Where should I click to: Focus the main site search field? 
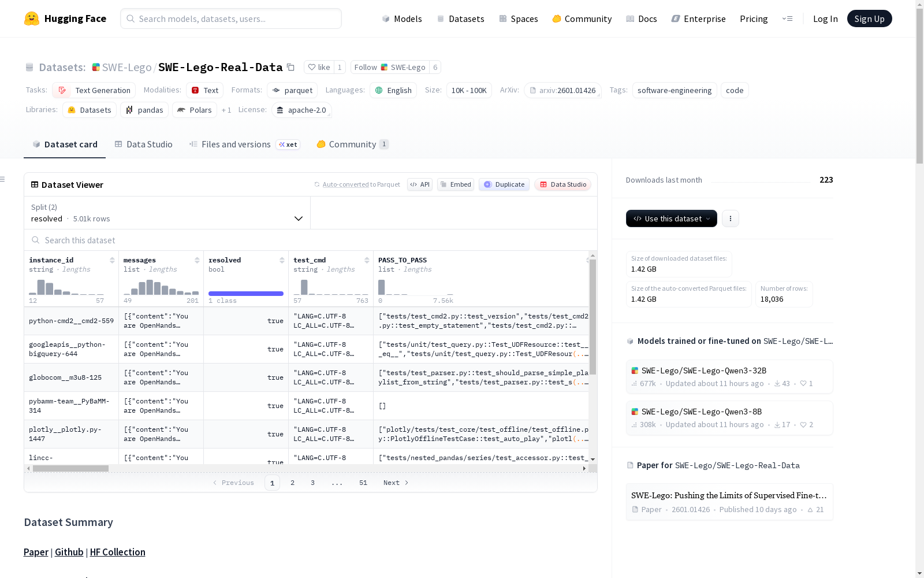click(231, 18)
